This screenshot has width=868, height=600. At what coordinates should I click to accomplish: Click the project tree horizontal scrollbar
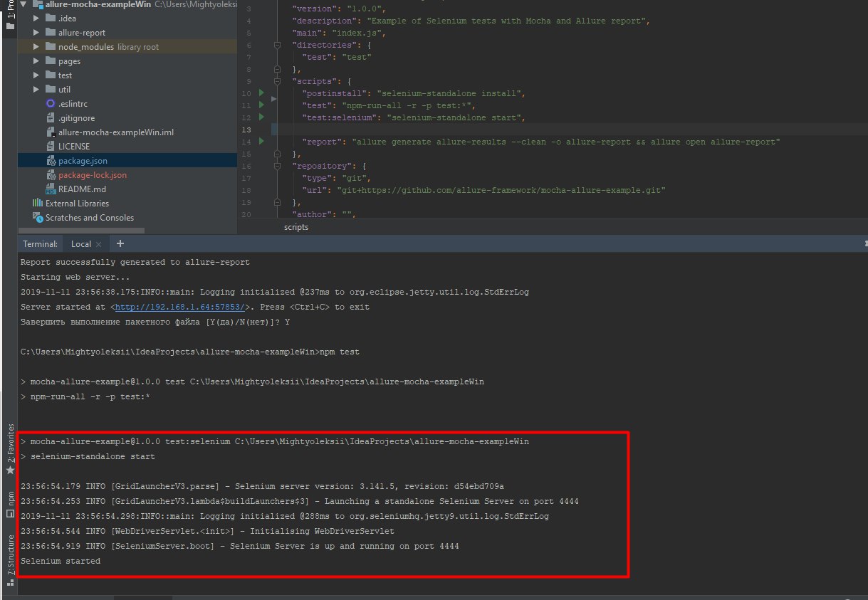click(x=82, y=231)
